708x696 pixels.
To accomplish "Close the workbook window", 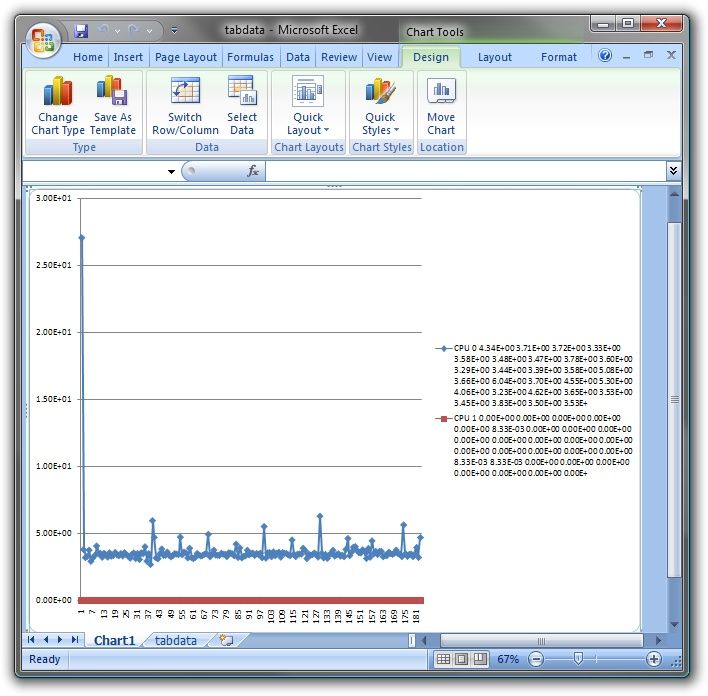I will pos(671,56).
